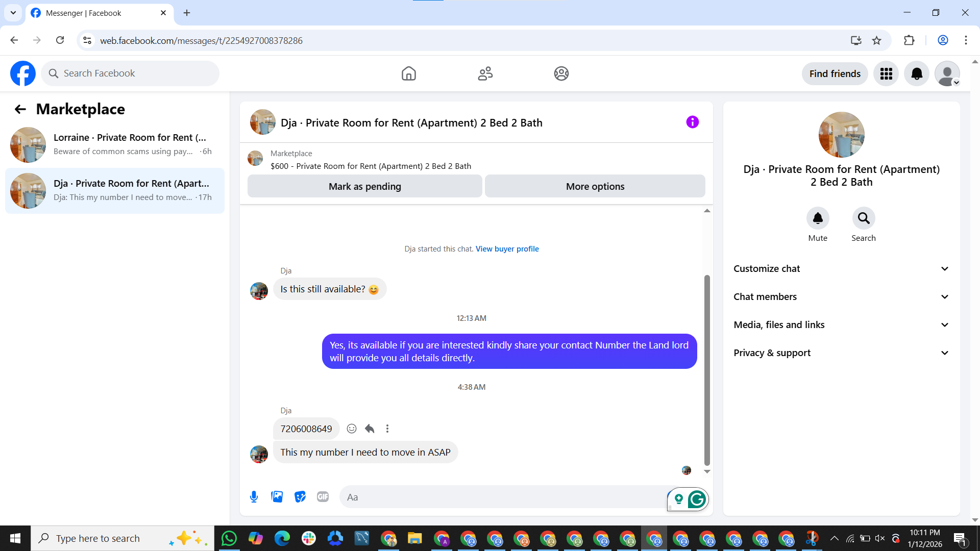The image size is (980, 551).
Task: Click the chat scrollbar thumb
Action: coord(707,370)
